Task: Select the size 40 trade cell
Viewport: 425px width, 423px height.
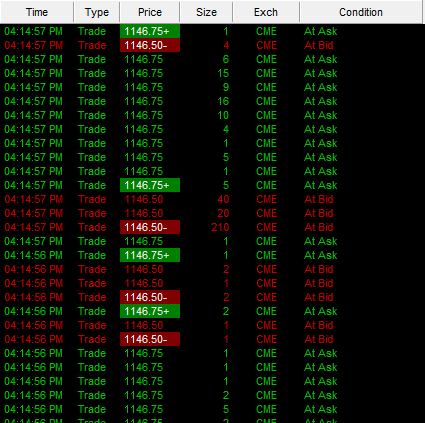Action: (223, 199)
